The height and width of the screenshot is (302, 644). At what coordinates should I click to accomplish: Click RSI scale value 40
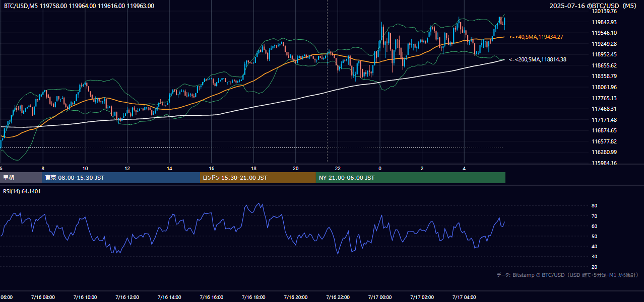coord(594,246)
